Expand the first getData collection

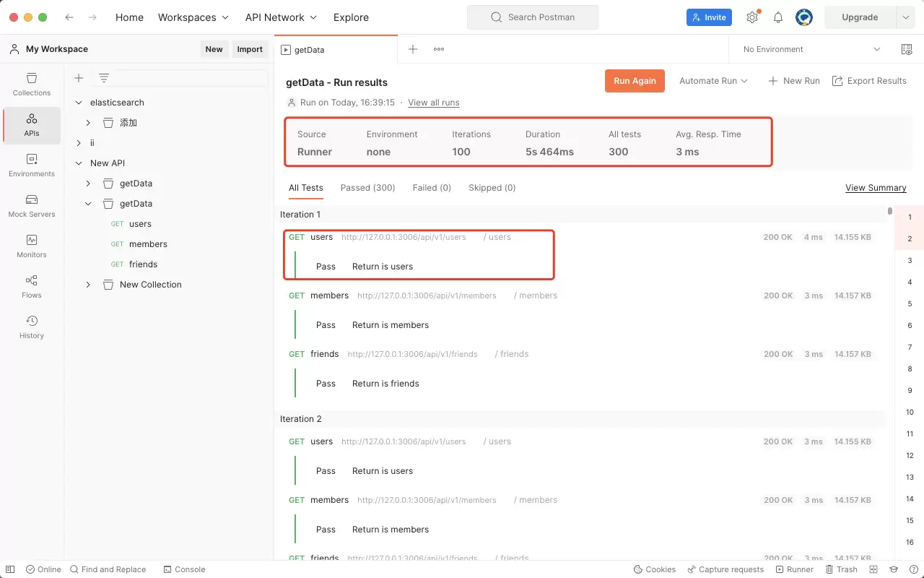88,184
